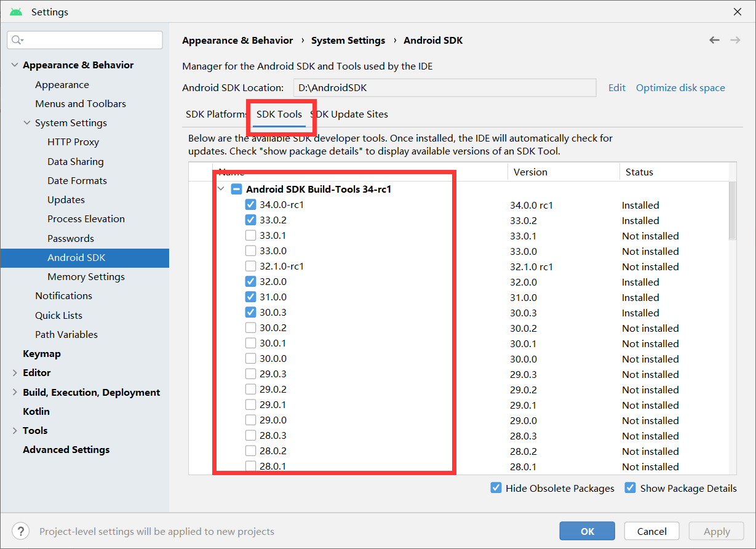This screenshot has width=756, height=549.
Task: Expand the Tools settings section
Action: tap(15, 431)
